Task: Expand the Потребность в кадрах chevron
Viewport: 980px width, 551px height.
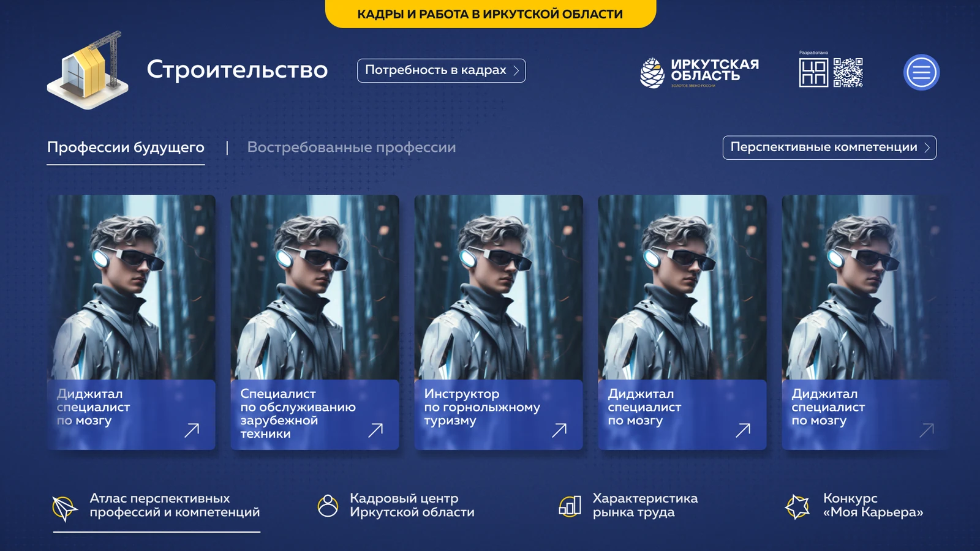Action: [x=516, y=70]
